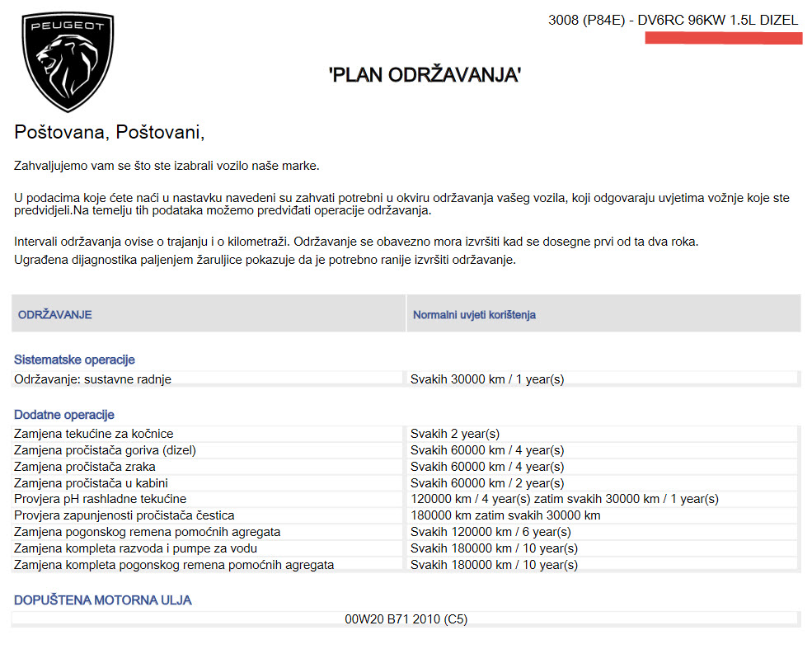Click the value 'Svakih 30000 km / 1 year(s)'
Screen dimensions: 812x649
click(486, 379)
